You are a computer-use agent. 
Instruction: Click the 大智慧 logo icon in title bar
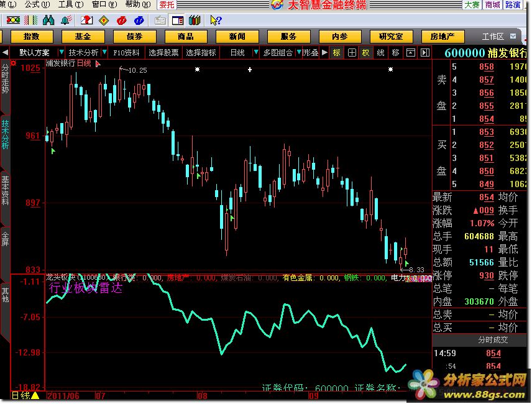pyautogui.click(x=277, y=5)
